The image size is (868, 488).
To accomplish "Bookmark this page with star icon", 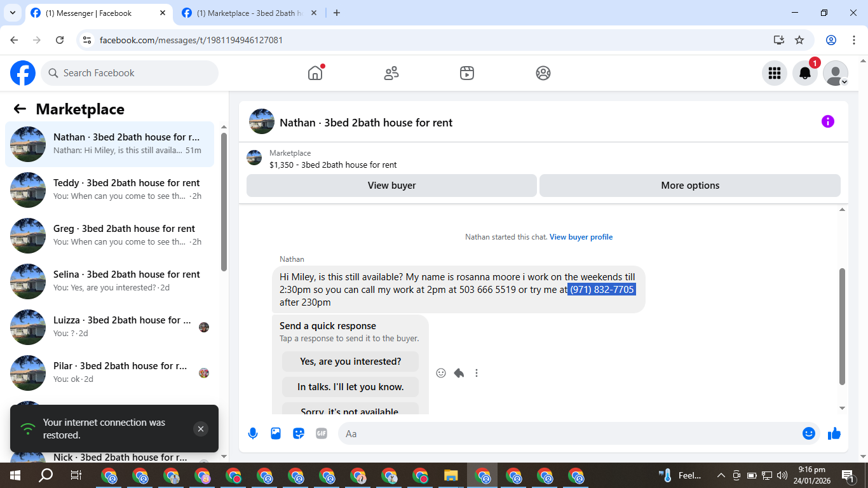I will click(x=799, y=40).
